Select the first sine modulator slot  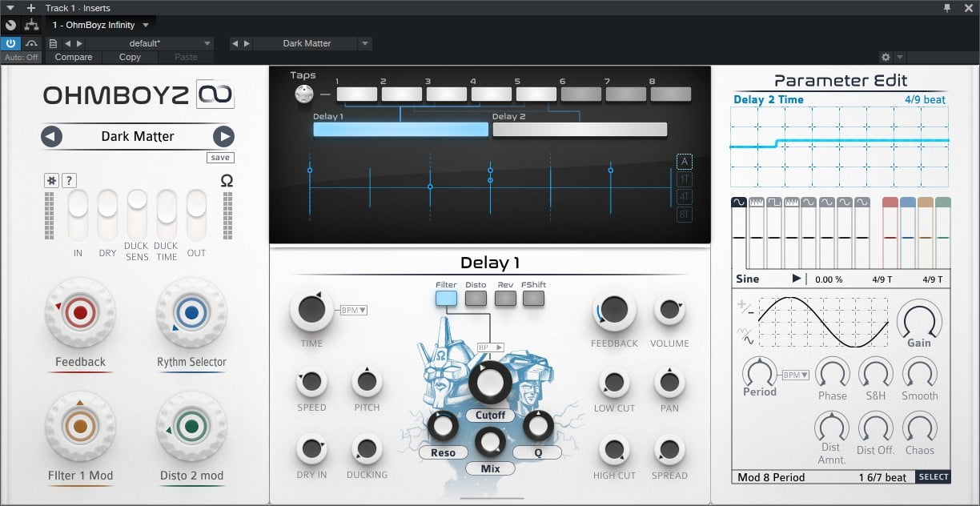pyautogui.click(x=738, y=233)
